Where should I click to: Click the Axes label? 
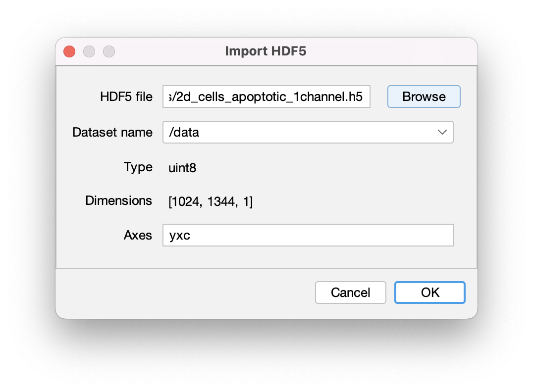coord(138,235)
